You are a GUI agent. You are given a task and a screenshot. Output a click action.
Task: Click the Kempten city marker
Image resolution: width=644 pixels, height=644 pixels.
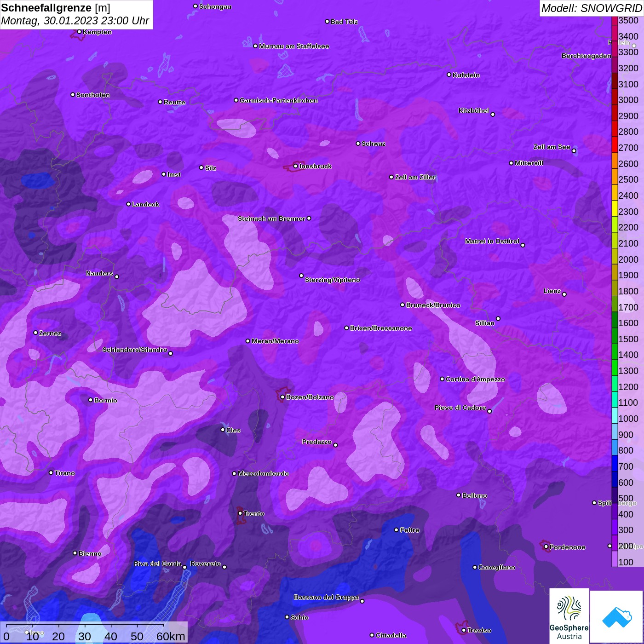[x=79, y=32]
